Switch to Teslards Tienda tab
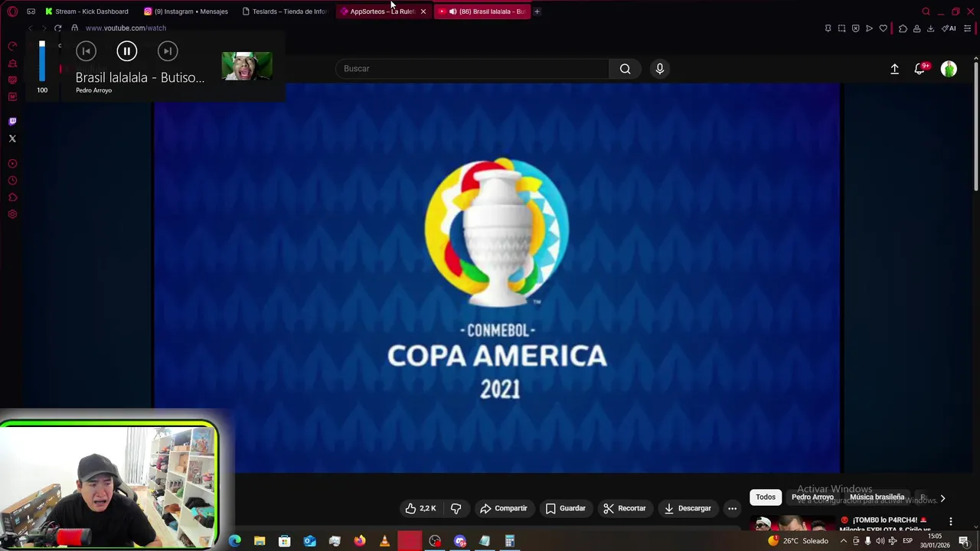 [285, 11]
